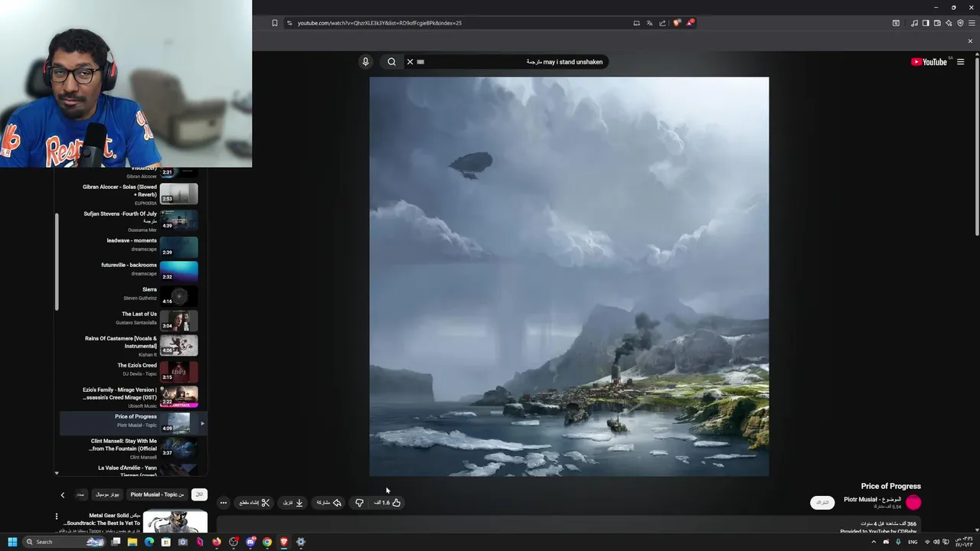Open the share dialog for the video
Viewport: 980px width, 551px height.
(x=329, y=503)
